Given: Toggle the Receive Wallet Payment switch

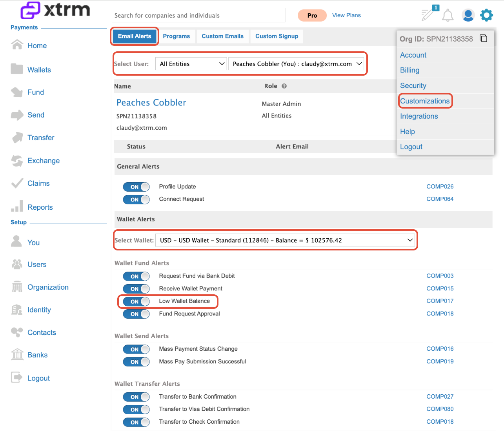Looking at the screenshot, I should (136, 289).
